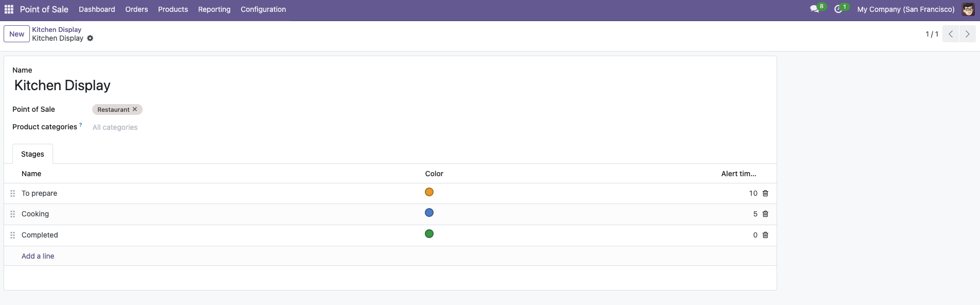
Task: Select the Stages tab
Action: pos(32,154)
